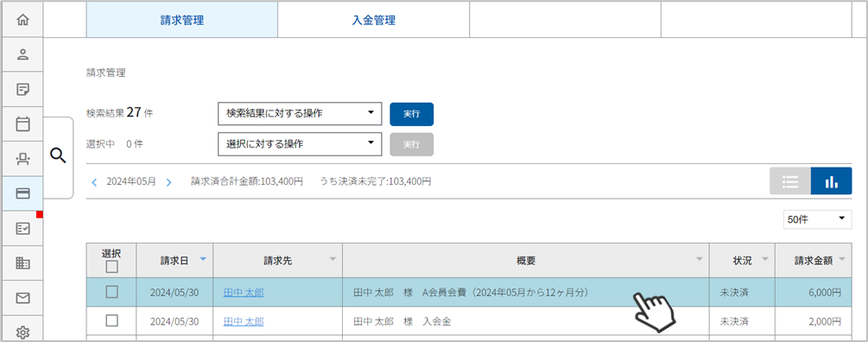Click うち決済未完了:103,400円 text

click(375, 181)
